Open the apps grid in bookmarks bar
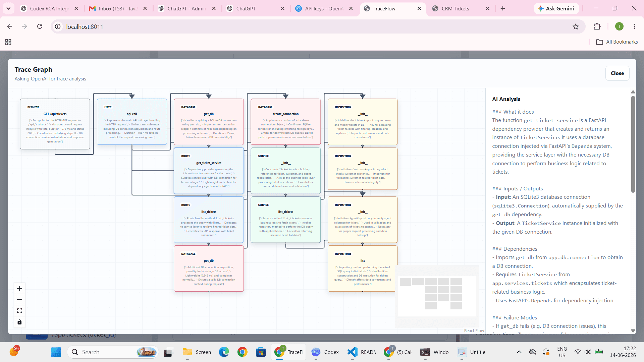The image size is (644, 362). (x=8, y=42)
